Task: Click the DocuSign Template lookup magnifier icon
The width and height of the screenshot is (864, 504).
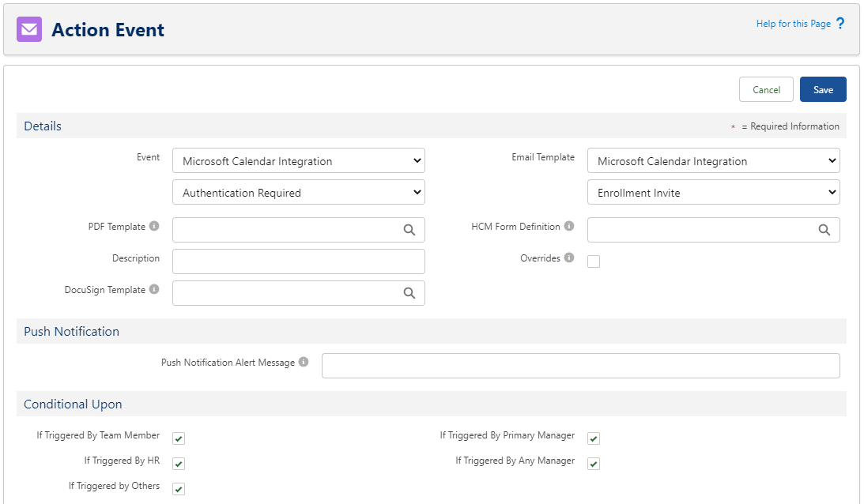Action: pyautogui.click(x=409, y=293)
